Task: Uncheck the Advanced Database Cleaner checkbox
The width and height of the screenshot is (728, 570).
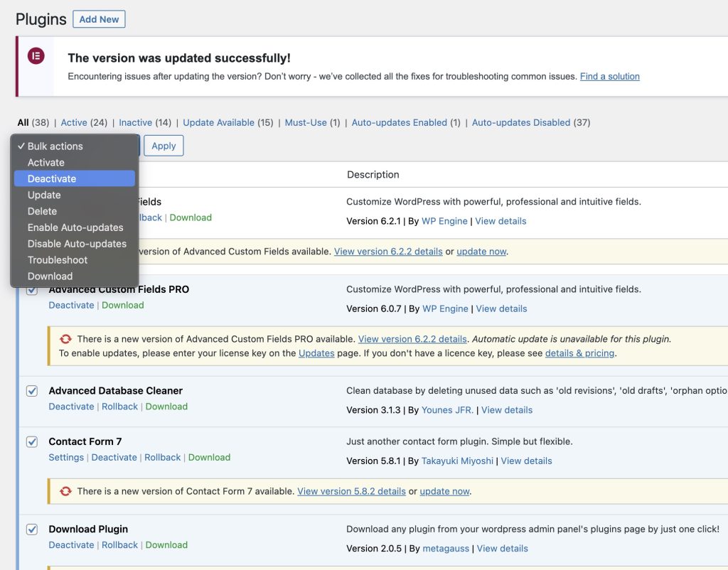Action: pyautogui.click(x=32, y=391)
